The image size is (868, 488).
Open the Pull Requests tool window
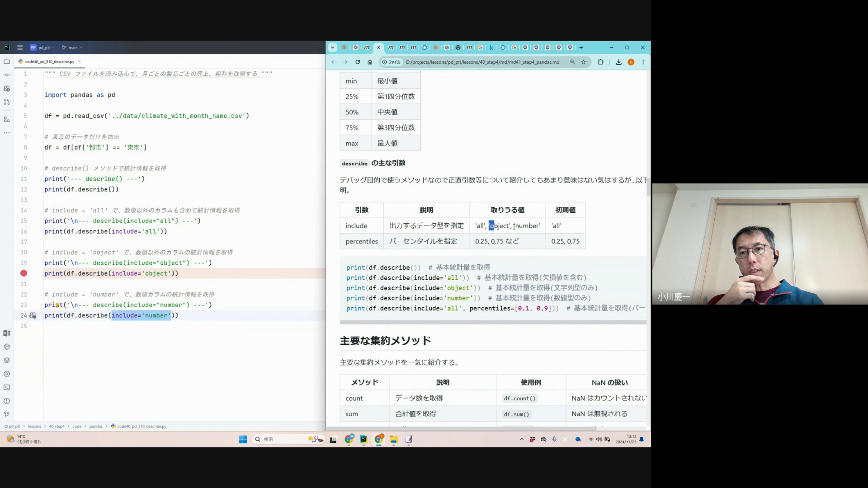coord(6,102)
